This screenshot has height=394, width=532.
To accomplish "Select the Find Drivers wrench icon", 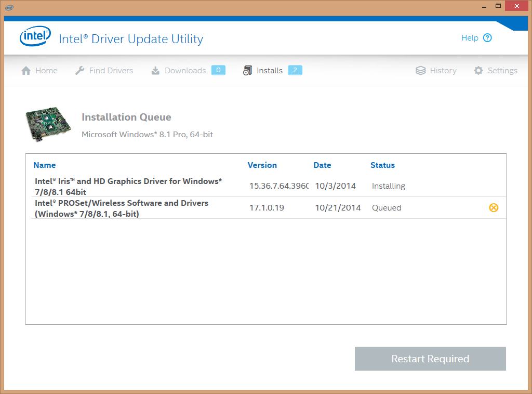I will click(79, 70).
